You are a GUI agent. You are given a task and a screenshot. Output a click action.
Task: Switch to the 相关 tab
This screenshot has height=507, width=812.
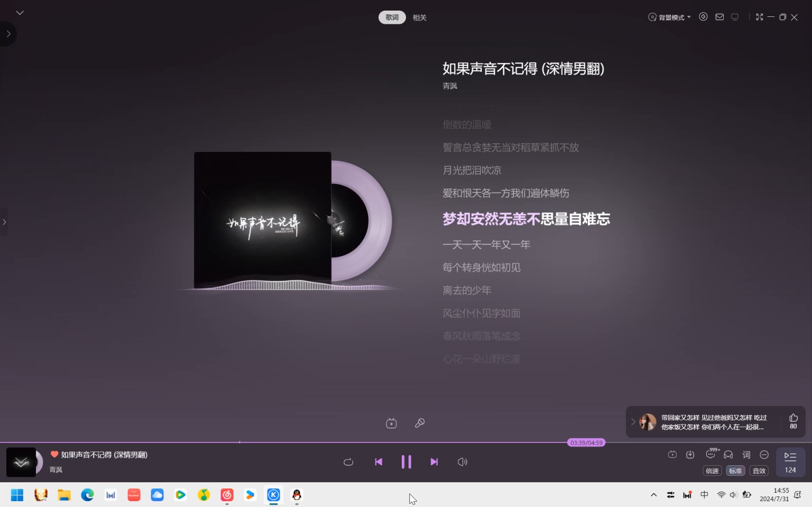pos(420,17)
